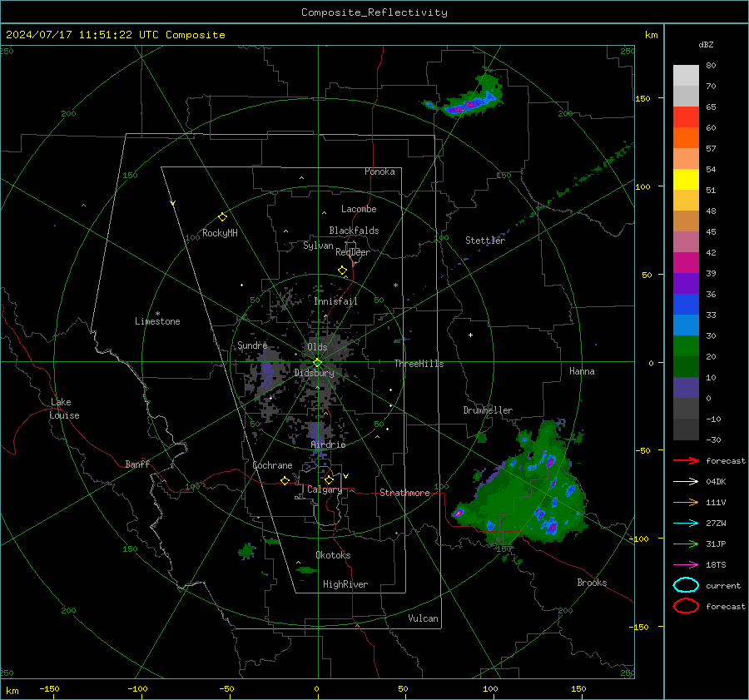Click the small green echo west of Okotoks

pos(247,551)
